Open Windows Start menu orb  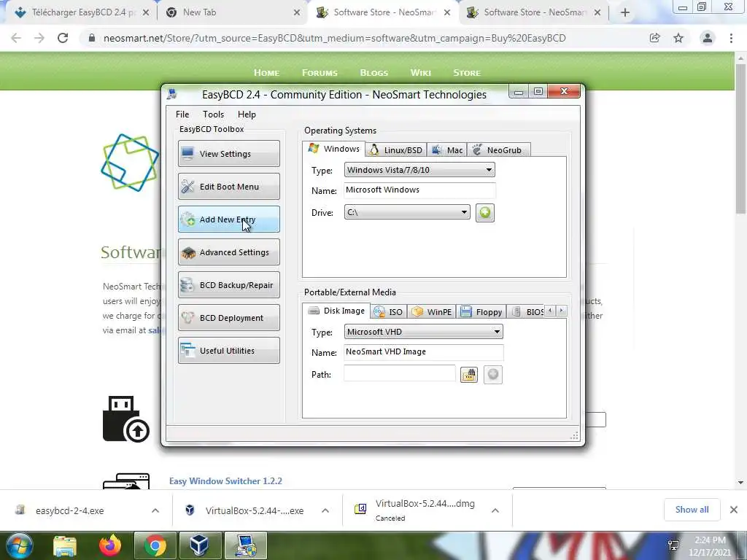coord(19,545)
